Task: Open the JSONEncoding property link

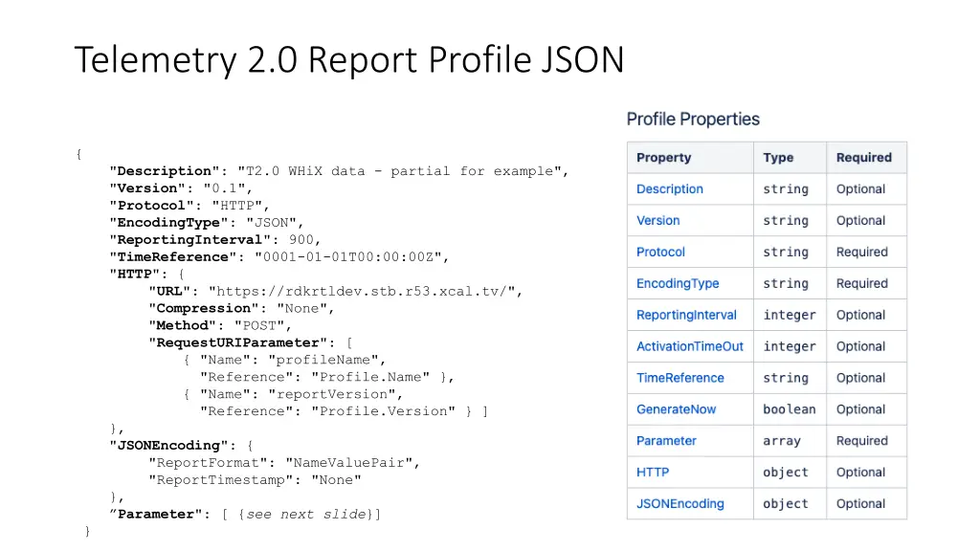Action: [680, 503]
